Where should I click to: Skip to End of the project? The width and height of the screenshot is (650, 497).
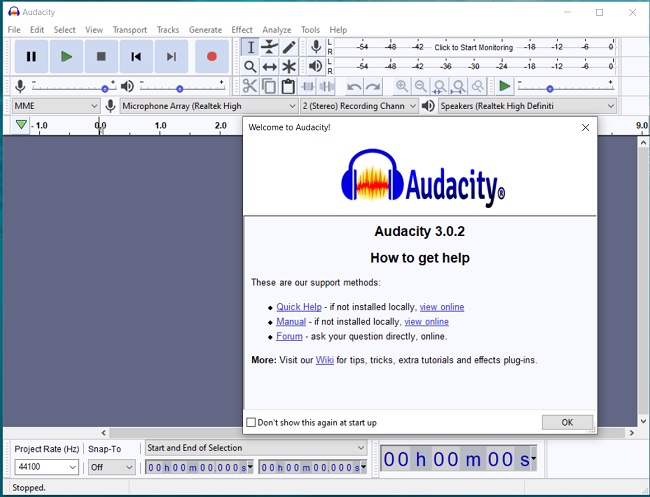[x=171, y=56]
